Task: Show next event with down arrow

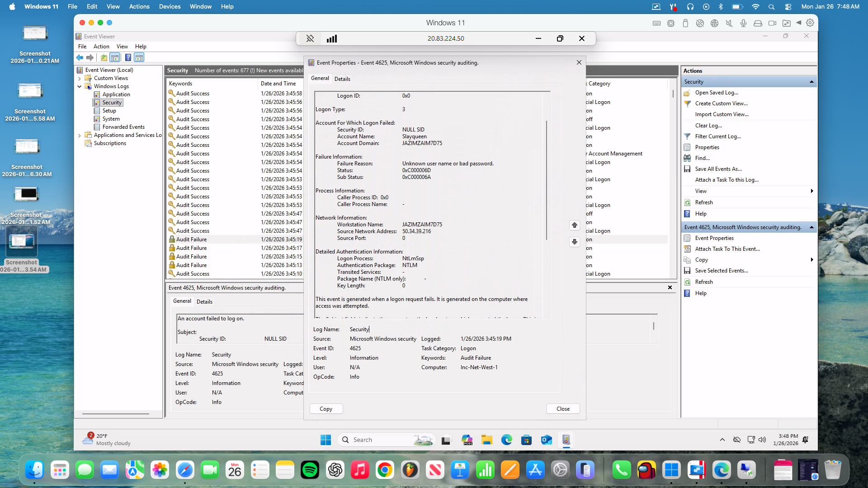Action: (574, 242)
